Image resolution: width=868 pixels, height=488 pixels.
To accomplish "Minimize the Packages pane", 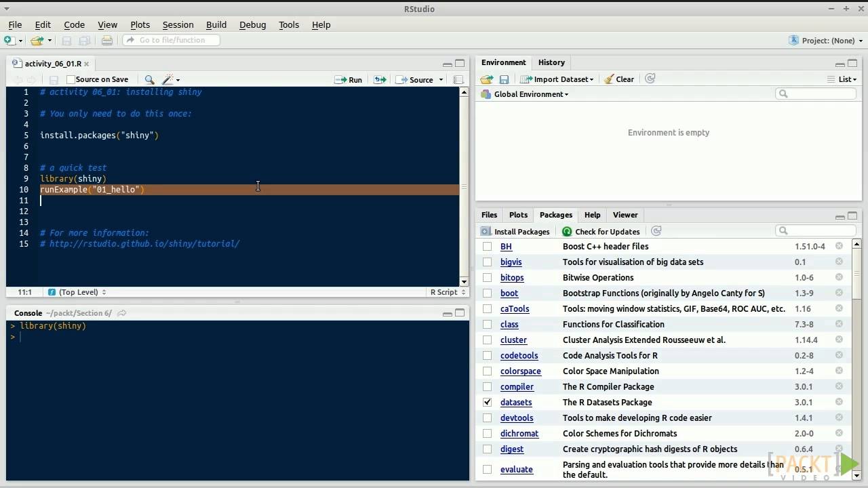I will (840, 216).
